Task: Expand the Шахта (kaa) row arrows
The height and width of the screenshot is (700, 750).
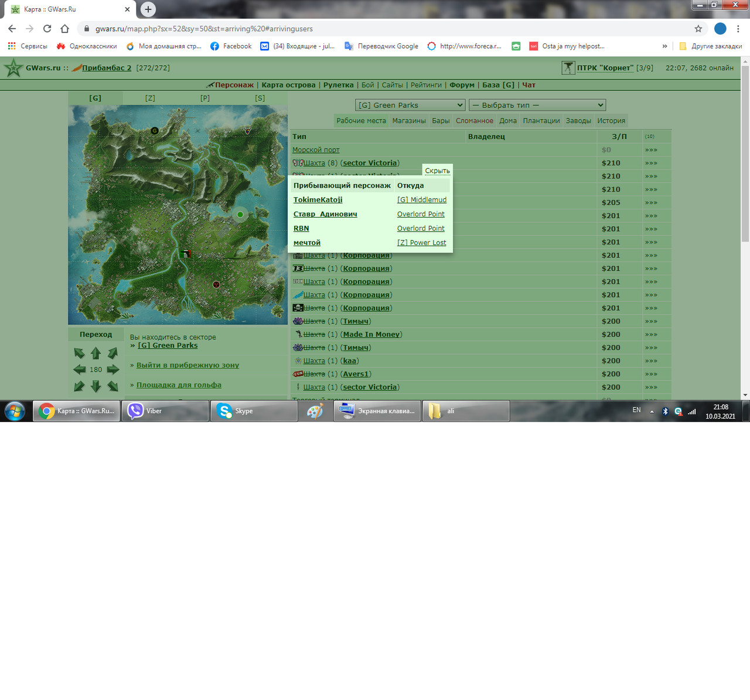Action: pos(651,361)
